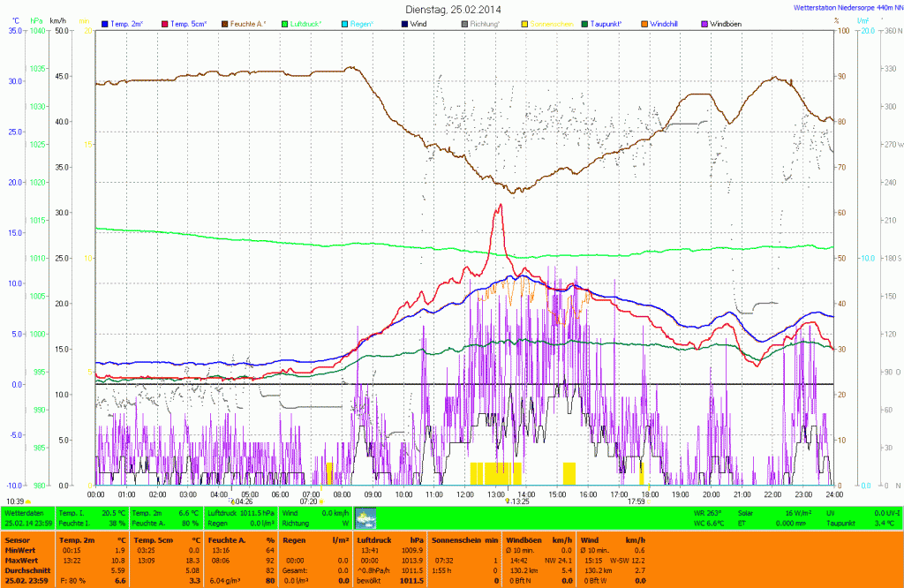Click the brown square beside Feuchte A.
This screenshot has width=904, height=588.
click(225, 23)
